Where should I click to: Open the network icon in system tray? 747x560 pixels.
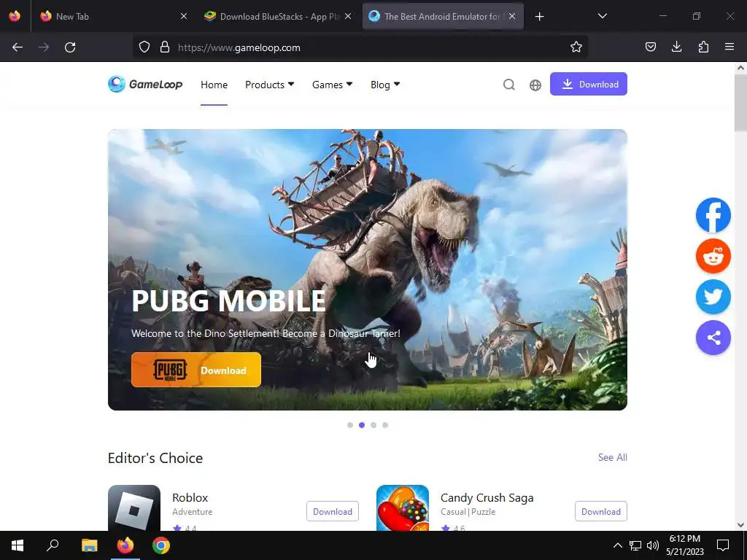635,545
